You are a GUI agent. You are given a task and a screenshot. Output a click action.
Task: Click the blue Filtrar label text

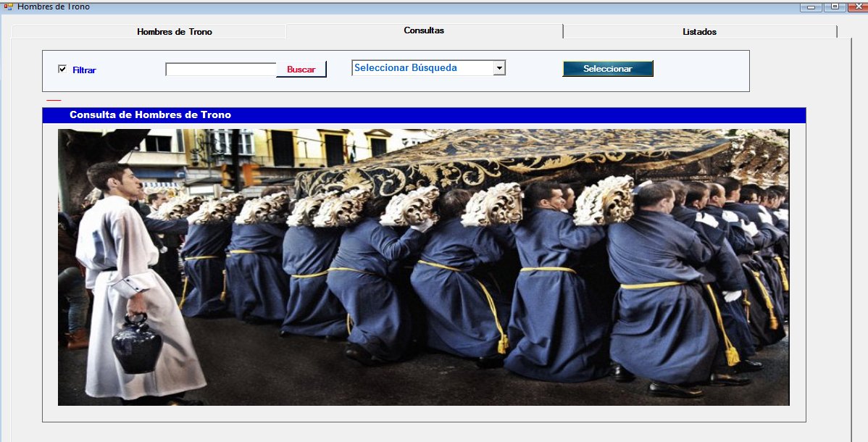84,70
